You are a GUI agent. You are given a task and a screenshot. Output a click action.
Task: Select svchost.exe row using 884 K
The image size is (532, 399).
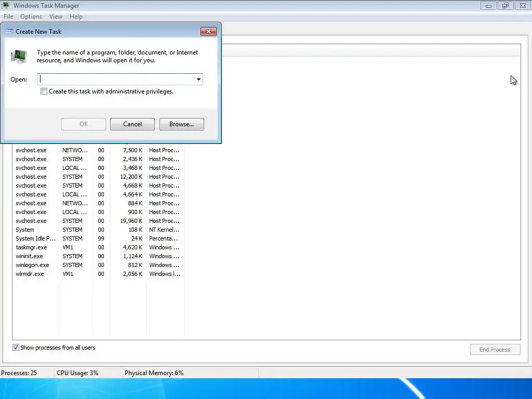98,203
